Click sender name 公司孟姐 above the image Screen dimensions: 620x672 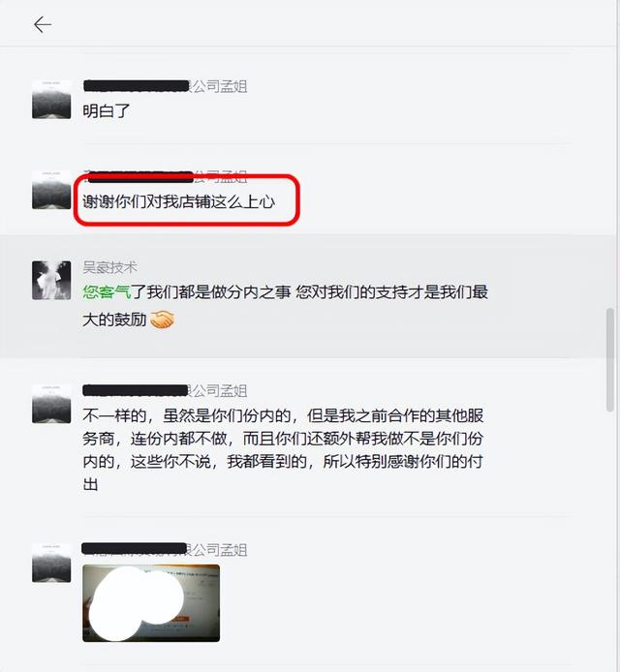(219, 550)
